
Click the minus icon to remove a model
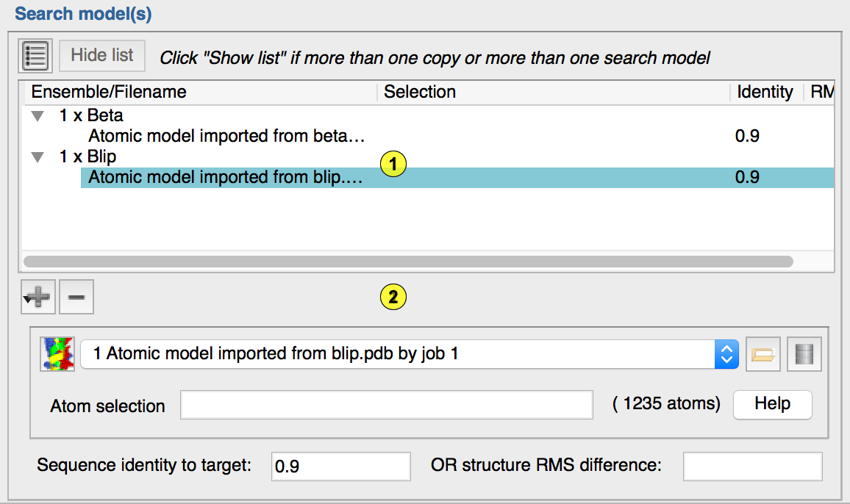tap(76, 298)
